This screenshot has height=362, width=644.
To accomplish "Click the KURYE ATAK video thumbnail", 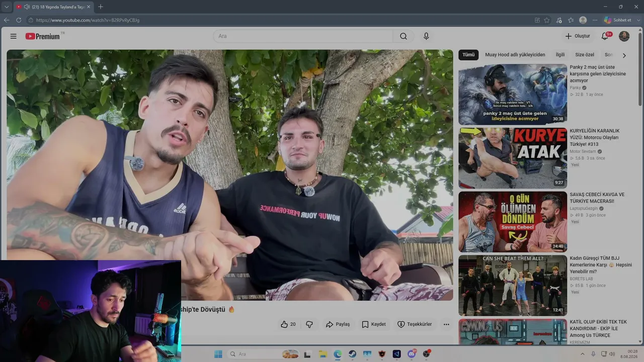I will (x=513, y=158).
